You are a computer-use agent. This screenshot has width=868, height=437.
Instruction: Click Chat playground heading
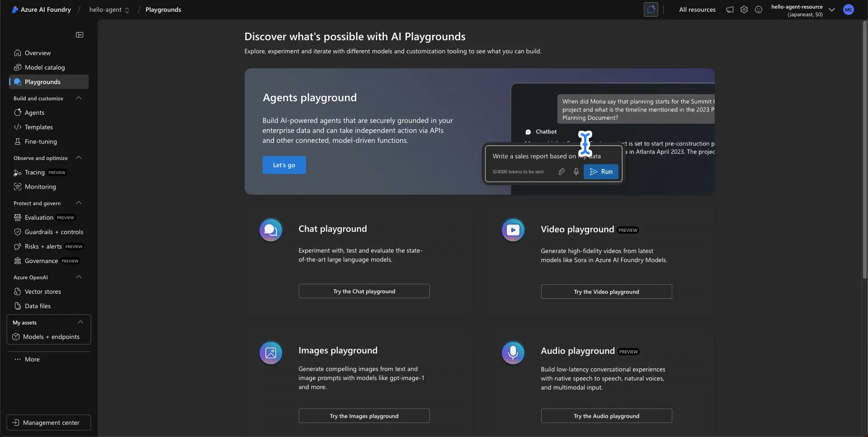(x=333, y=229)
